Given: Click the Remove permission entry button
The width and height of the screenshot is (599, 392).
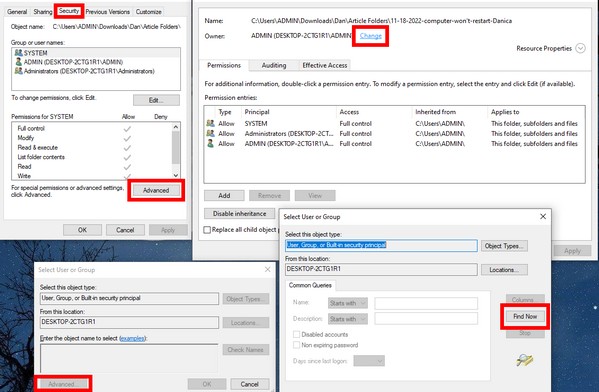Looking at the screenshot, I should [x=269, y=196].
